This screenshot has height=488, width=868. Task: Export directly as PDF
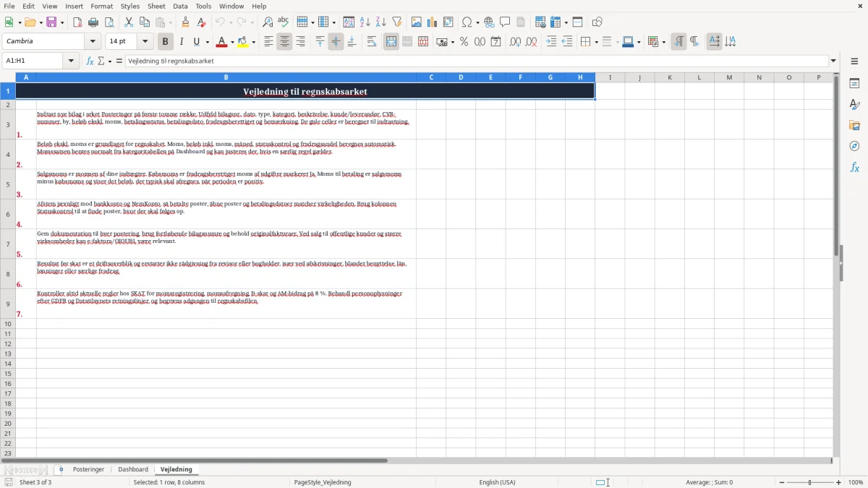[77, 22]
